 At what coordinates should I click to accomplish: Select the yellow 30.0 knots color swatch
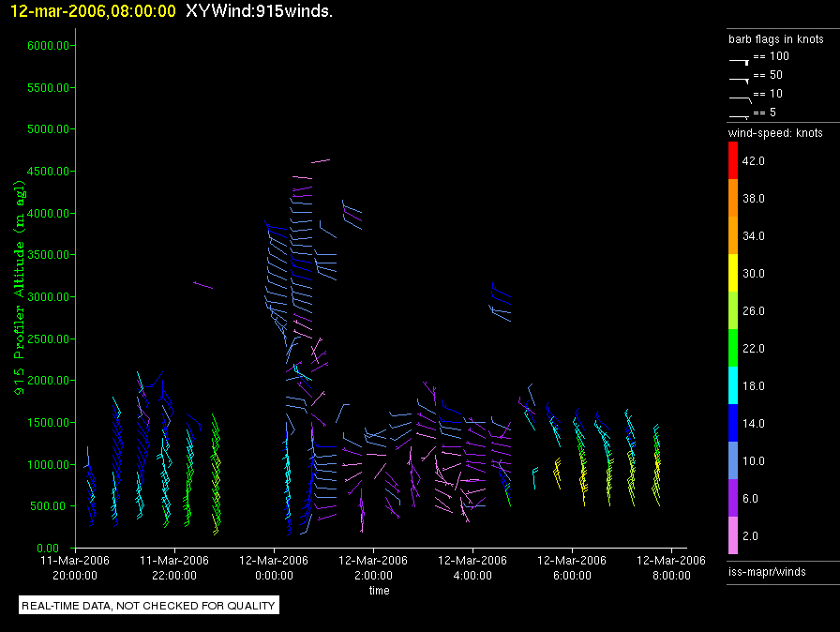(733, 273)
